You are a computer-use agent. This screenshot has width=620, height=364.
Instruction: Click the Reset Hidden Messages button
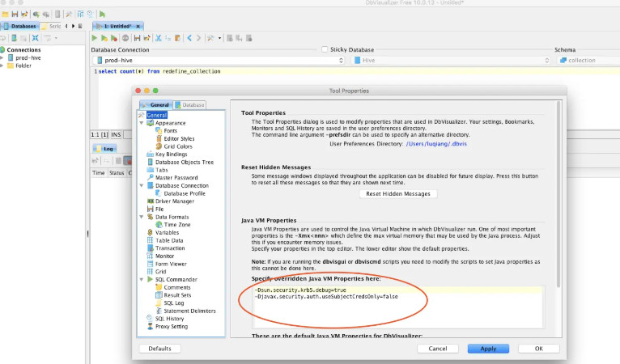click(397, 193)
